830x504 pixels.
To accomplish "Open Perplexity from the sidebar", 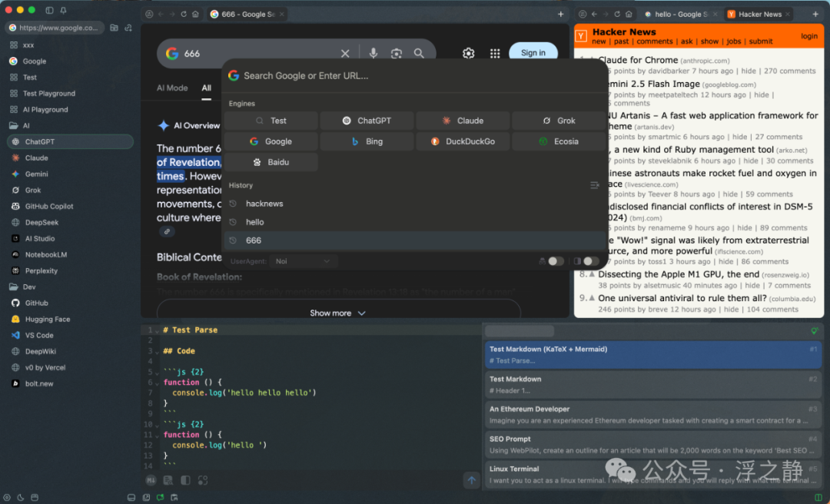I will pyautogui.click(x=70, y=270).
